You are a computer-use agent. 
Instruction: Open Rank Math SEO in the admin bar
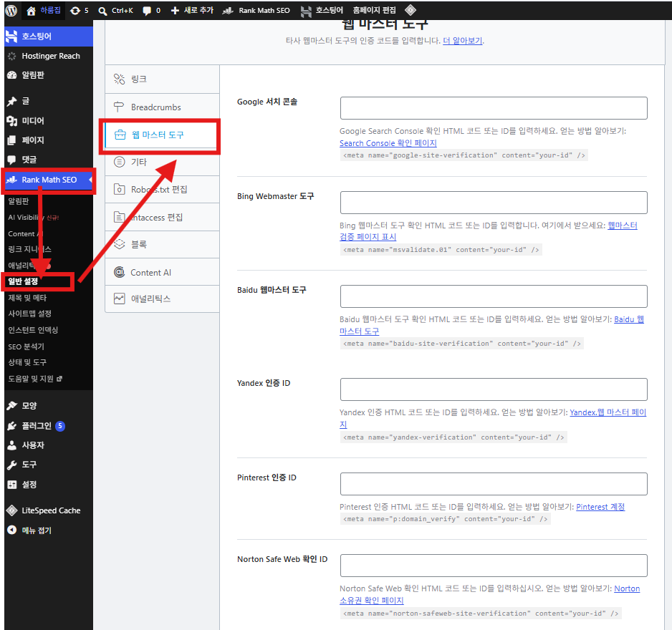coord(256,10)
